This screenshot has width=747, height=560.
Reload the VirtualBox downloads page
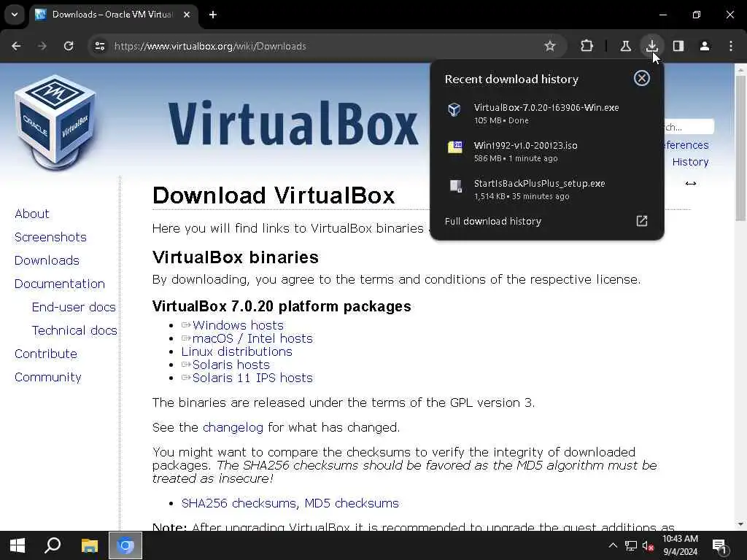click(69, 46)
